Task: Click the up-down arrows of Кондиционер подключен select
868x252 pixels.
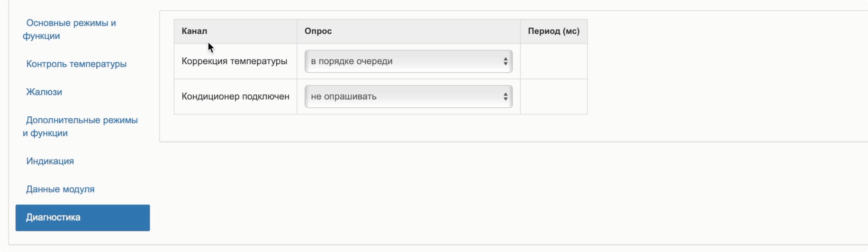Action: pos(505,97)
